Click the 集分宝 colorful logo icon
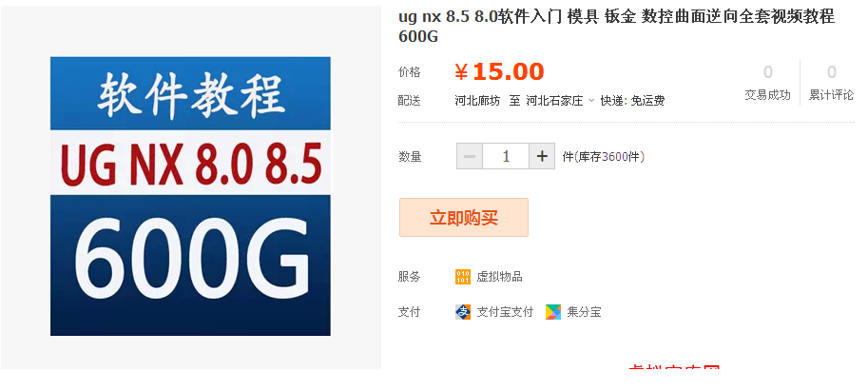 pyautogui.click(x=553, y=312)
